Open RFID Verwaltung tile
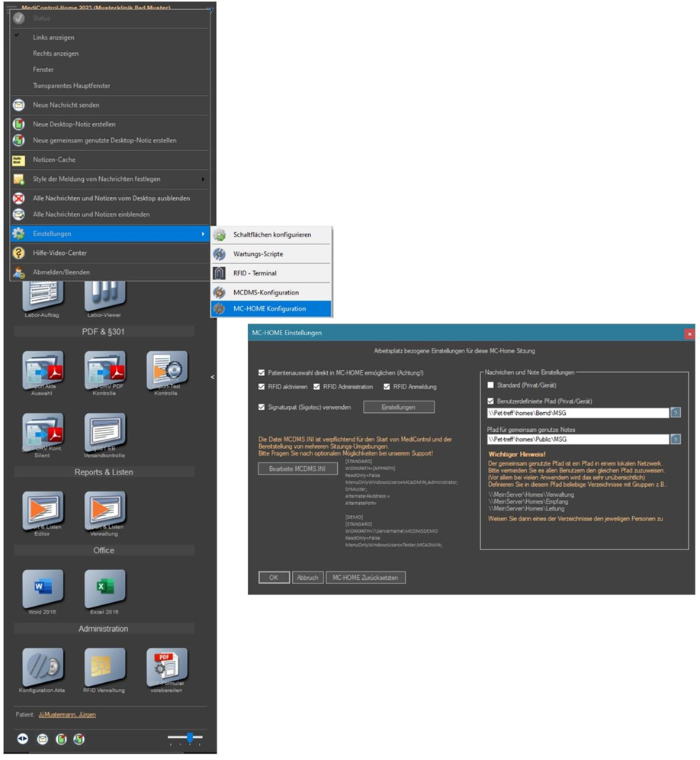The image size is (700, 760). (104, 667)
